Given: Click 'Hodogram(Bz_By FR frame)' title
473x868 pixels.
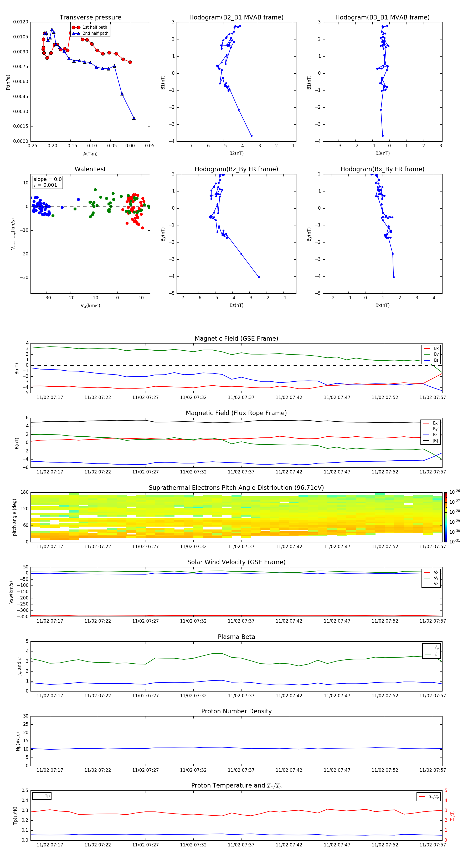Looking at the screenshot, I should (236, 169).
